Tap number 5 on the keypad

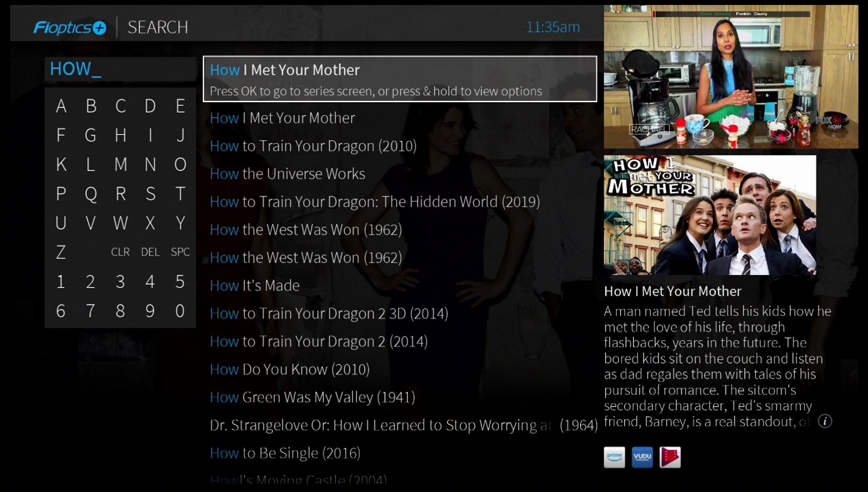180,282
